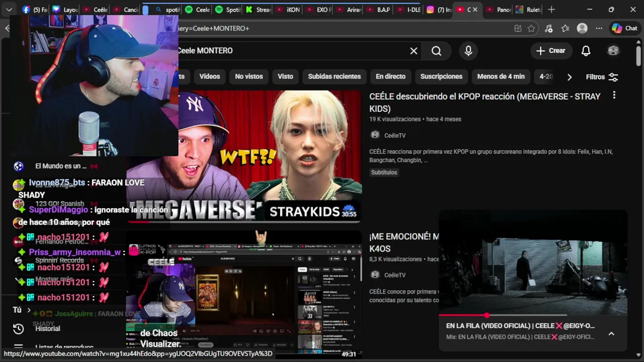The image size is (644, 362).
Task: Switch to the B.A.P tab
Action: pos(378,10)
